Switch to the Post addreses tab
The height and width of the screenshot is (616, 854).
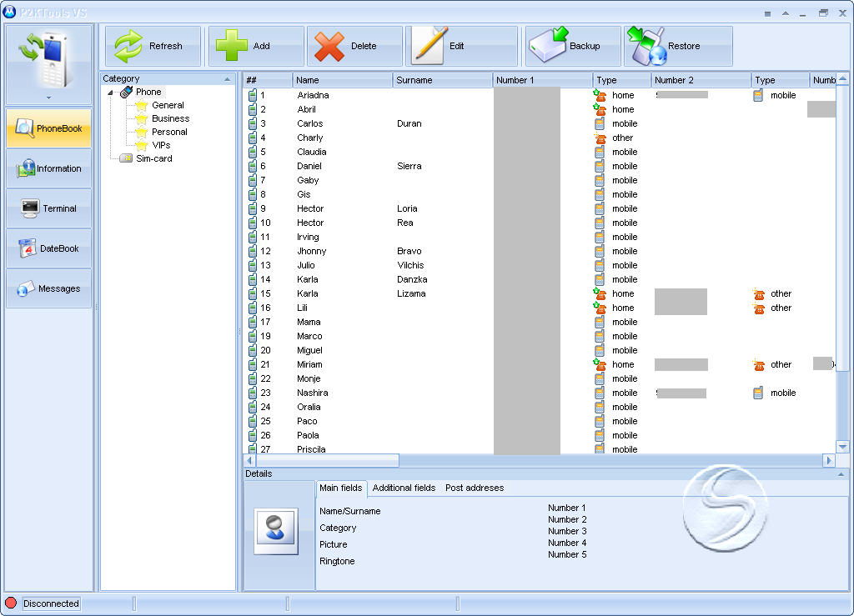click(475, 488)
